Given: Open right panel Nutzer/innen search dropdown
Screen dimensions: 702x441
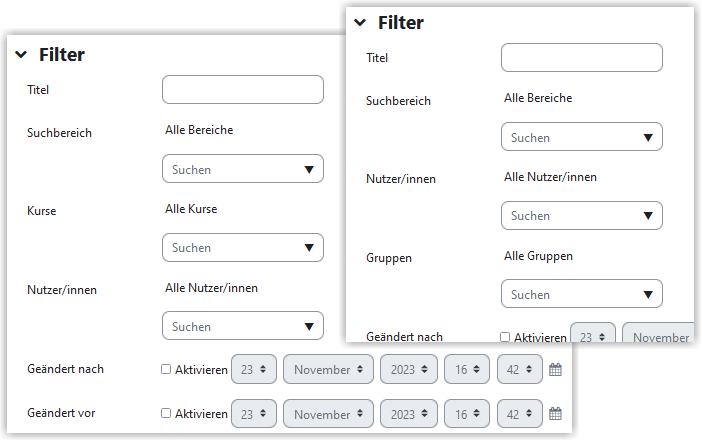Looking at the screenshot, I should point(582,215).
